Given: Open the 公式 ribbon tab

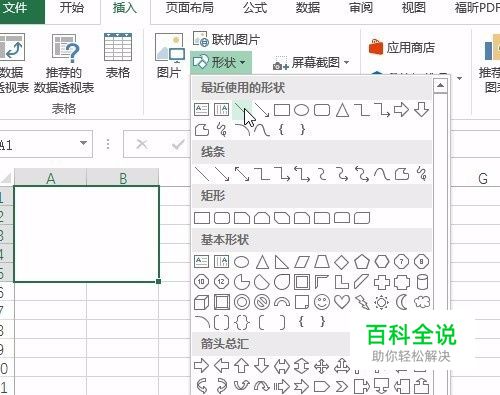Looking at the screenshot, I should 255,8.
